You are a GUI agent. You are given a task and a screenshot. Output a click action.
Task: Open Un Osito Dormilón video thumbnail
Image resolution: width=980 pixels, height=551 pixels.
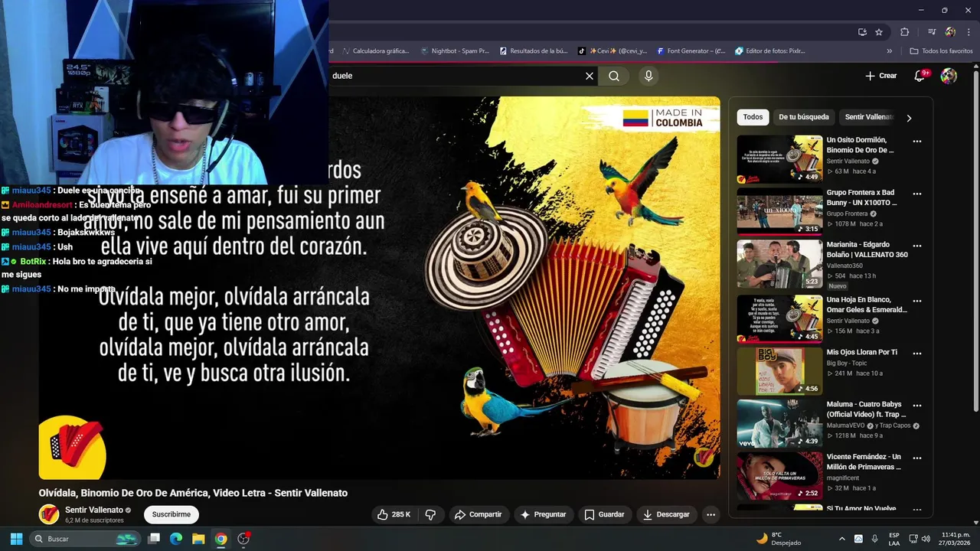779,159
